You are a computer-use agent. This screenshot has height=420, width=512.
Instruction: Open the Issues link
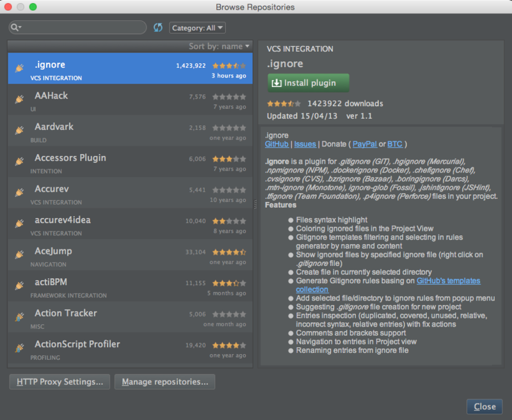tap(305, 144)
